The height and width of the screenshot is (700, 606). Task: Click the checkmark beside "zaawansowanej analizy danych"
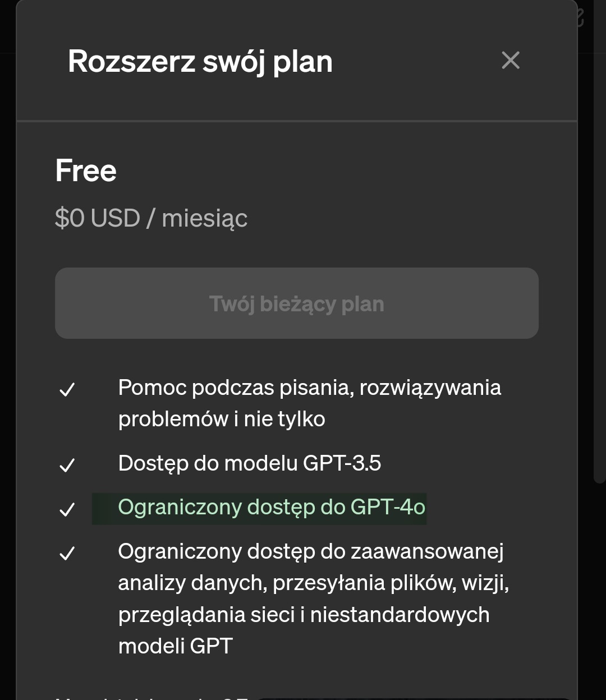pos(67,554)
